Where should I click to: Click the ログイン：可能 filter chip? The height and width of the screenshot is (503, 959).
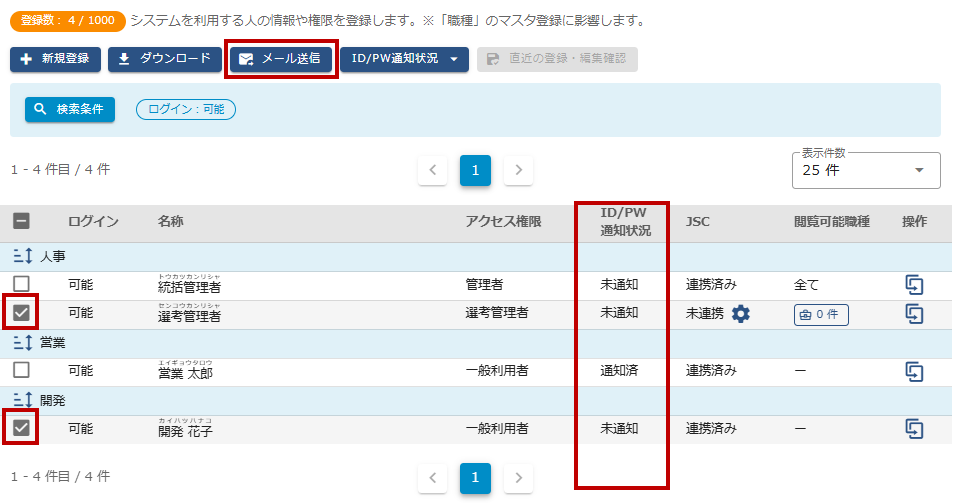pos(186,109)
